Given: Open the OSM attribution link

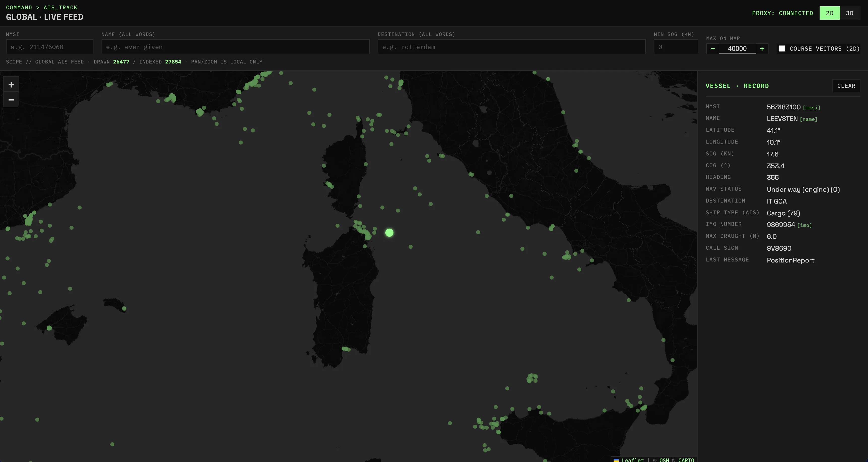Looking at the screenshot, I should click(664, 460).
